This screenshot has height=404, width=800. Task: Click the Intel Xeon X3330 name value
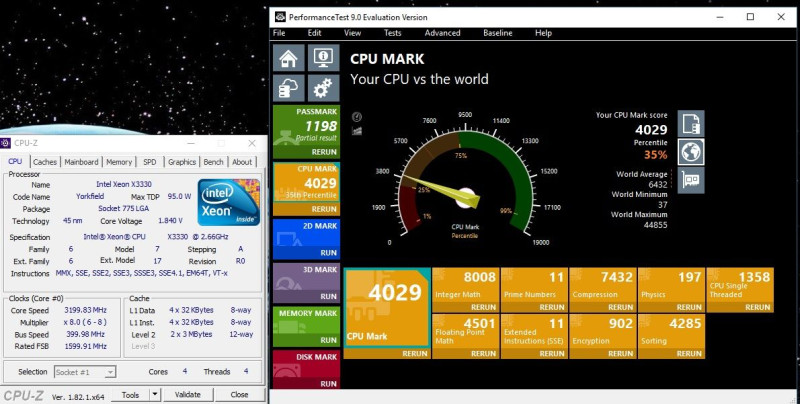coord(123,184)
